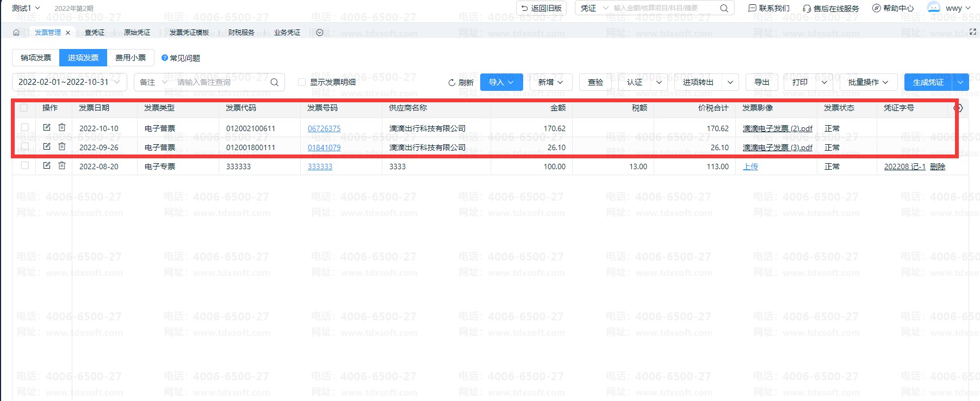Screen dimensions: 980x401
Task: Click the 刷新 refresh button
Action: tap(461, 83)
